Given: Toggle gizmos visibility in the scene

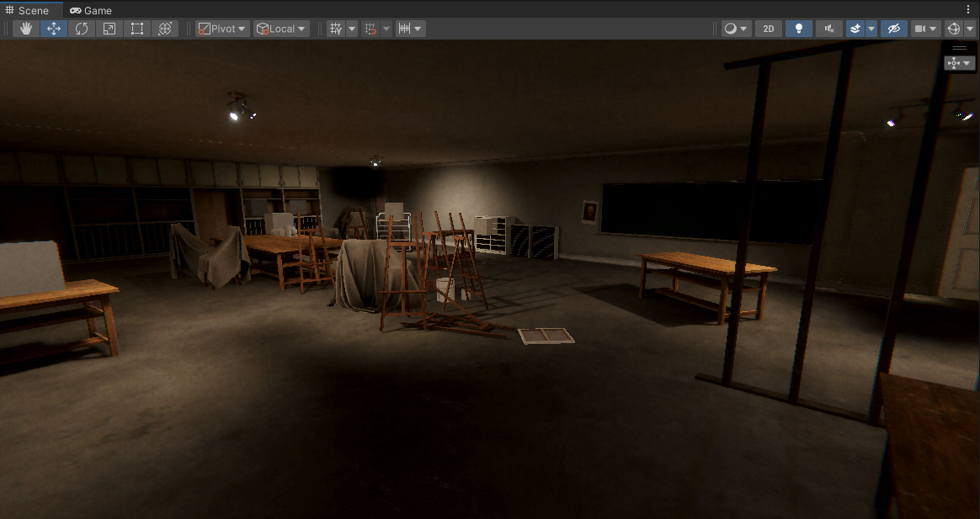Looking at the screenshot, I should click(x=954, y=29).
